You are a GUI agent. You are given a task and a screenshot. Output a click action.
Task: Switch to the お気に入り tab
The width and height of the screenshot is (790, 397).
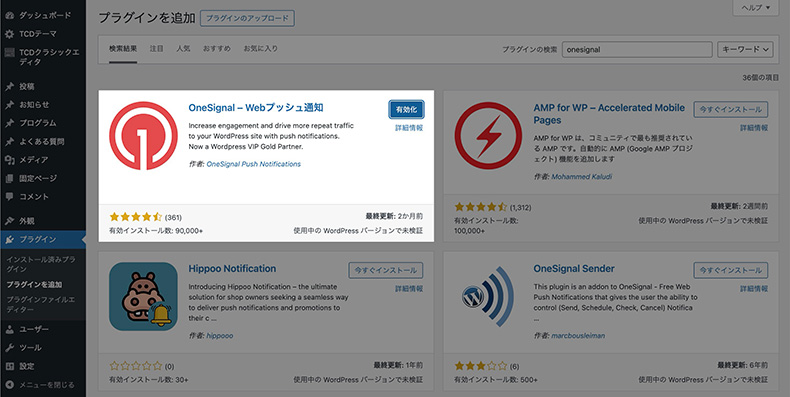click(x=260, y=49)
